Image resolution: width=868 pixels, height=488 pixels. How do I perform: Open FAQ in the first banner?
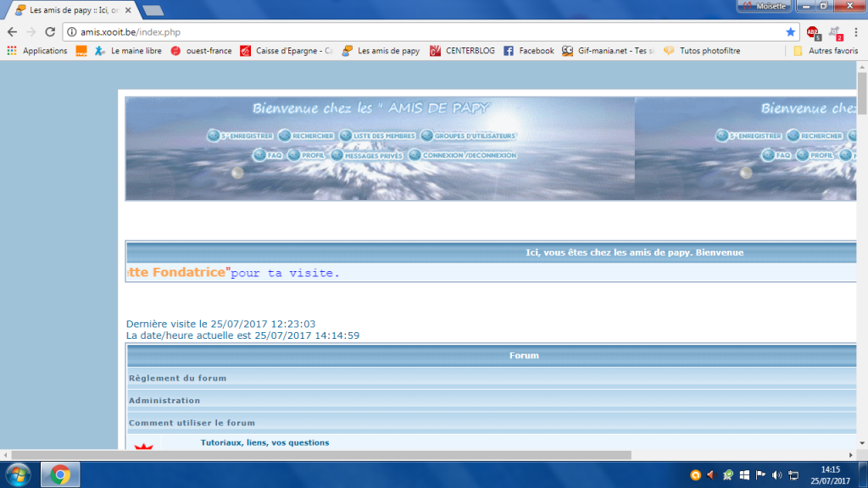pos(267,156)
